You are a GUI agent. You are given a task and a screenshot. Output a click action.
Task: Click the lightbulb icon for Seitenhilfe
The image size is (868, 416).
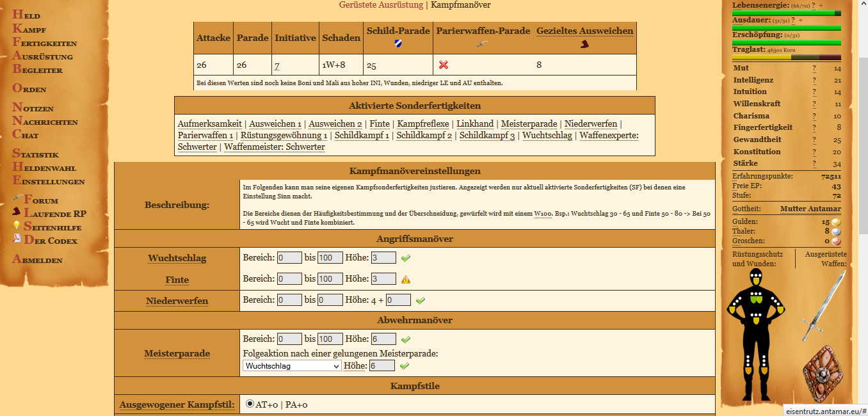coord(17,226)
